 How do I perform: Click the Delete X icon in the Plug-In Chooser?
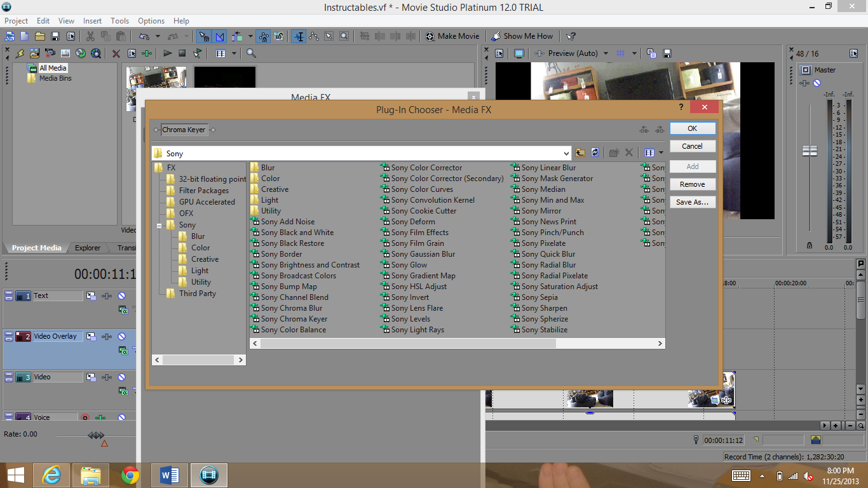coord(629,152)
